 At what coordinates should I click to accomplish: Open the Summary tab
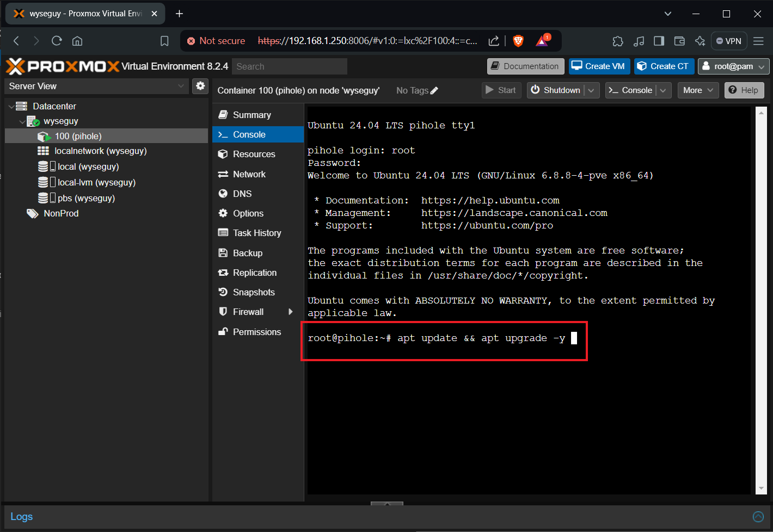point(258,115)
